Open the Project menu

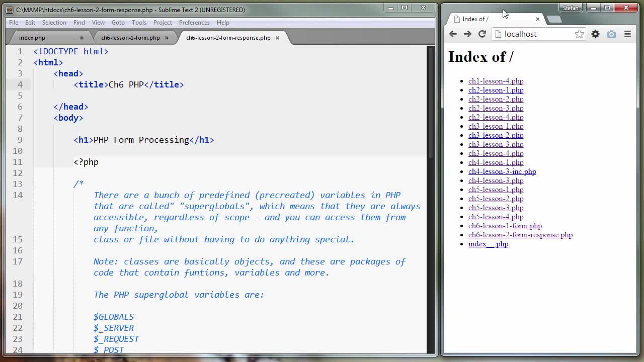[x=163, y=23]
